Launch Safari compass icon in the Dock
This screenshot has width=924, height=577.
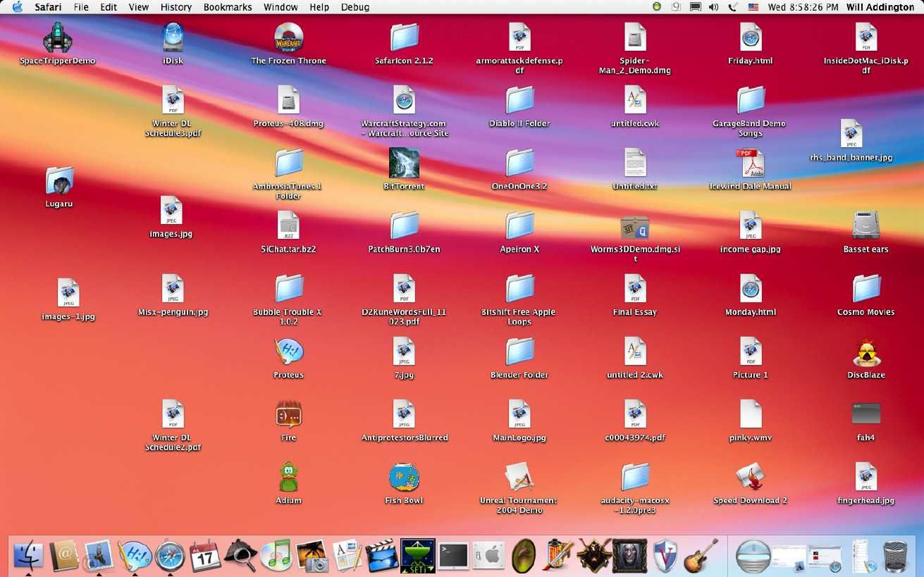170,555
